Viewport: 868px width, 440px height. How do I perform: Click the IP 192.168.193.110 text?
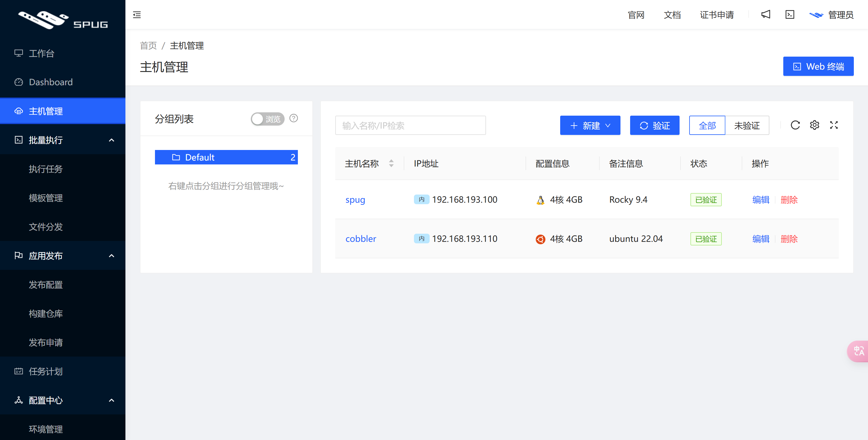coord(464,239)
